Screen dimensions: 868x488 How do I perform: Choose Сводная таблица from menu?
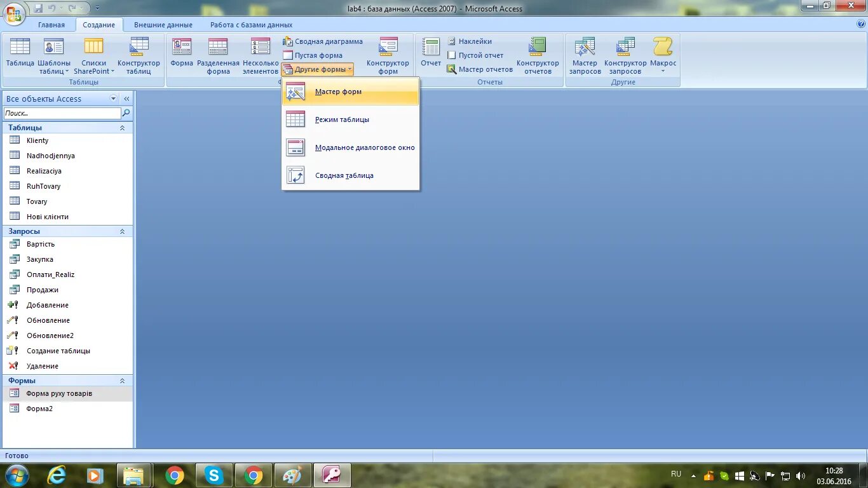351,175
